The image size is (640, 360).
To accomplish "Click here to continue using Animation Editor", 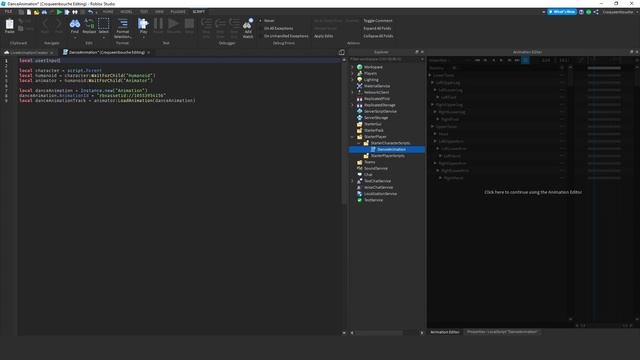I will [x=533, y=192].
